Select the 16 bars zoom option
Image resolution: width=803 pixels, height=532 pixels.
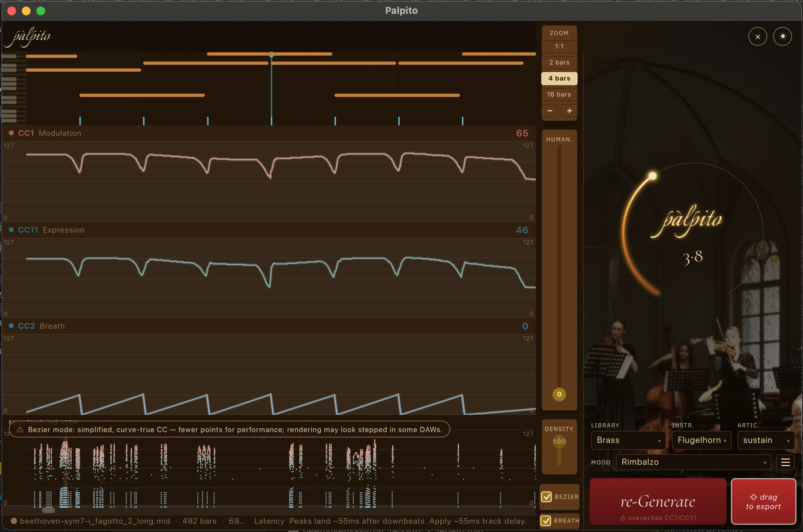coord(559,95)
